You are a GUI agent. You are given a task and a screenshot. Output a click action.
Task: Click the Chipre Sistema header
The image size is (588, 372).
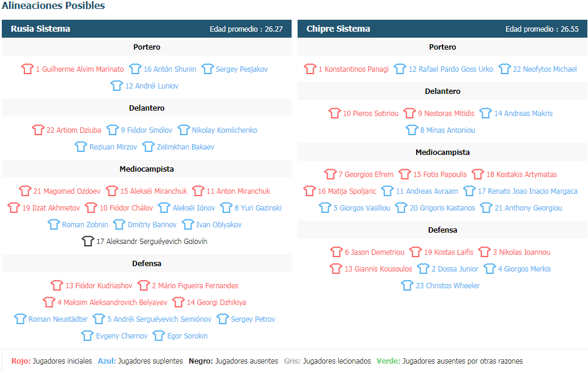tap(338, 29)
